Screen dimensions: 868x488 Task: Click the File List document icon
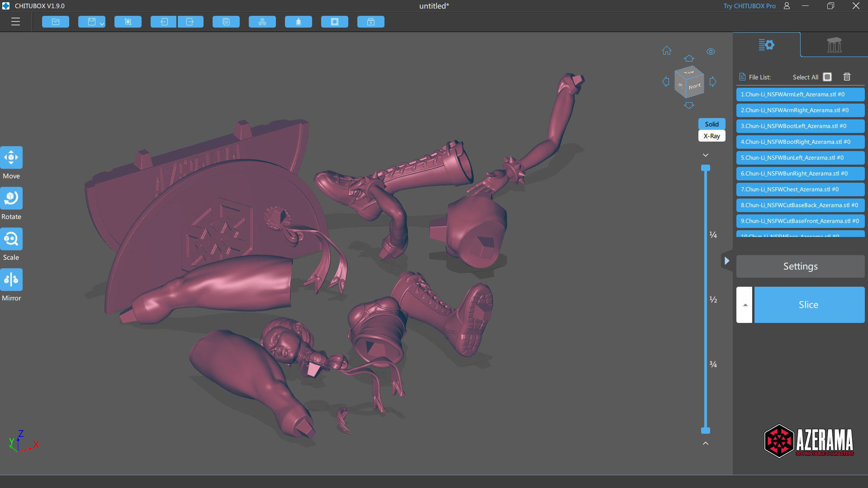(x=742, y=77)
